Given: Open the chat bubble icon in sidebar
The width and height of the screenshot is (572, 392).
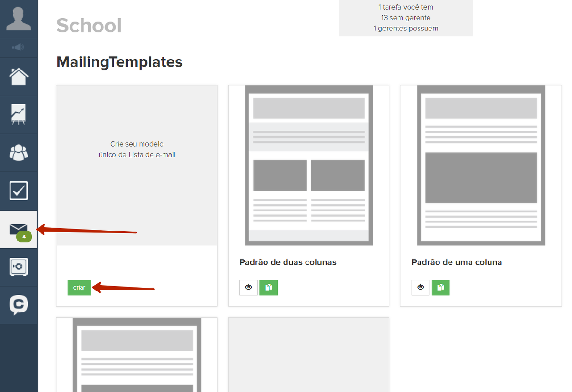Looking at the screenshot, I should click(x=19, y=305).
